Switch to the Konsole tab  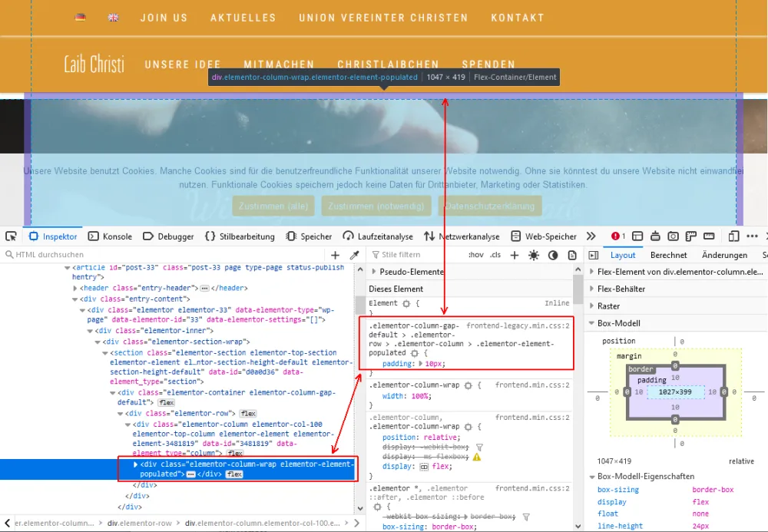tap(110, 236)
